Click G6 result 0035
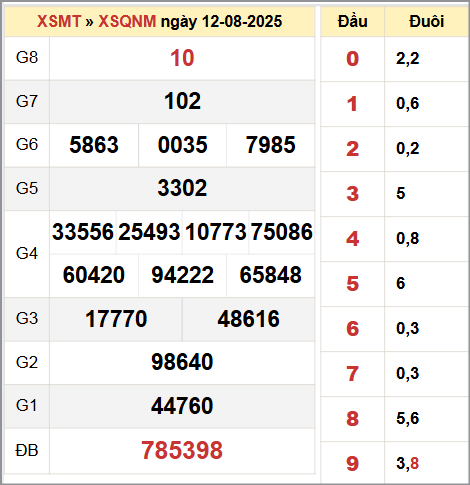Screen dimensions: 470x485 pos(182,145)
